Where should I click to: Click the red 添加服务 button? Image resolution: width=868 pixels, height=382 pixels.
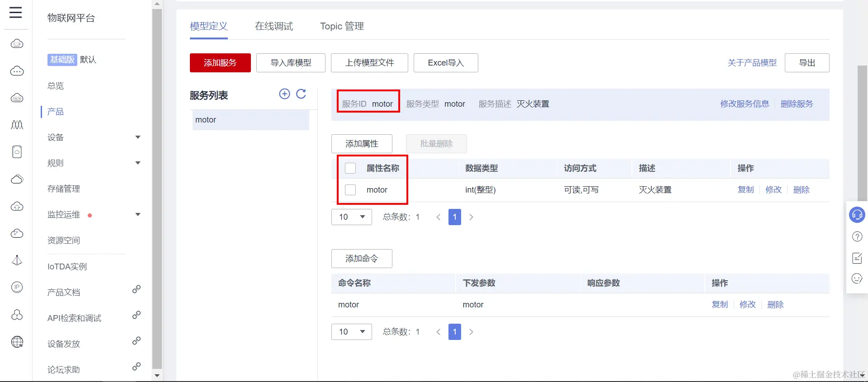(220, 63)
